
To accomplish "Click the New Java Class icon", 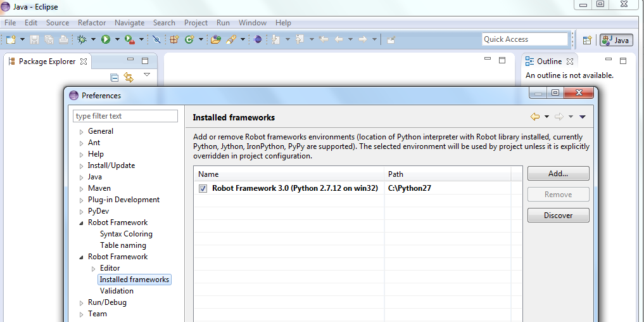I will click(x=189, y=39).
